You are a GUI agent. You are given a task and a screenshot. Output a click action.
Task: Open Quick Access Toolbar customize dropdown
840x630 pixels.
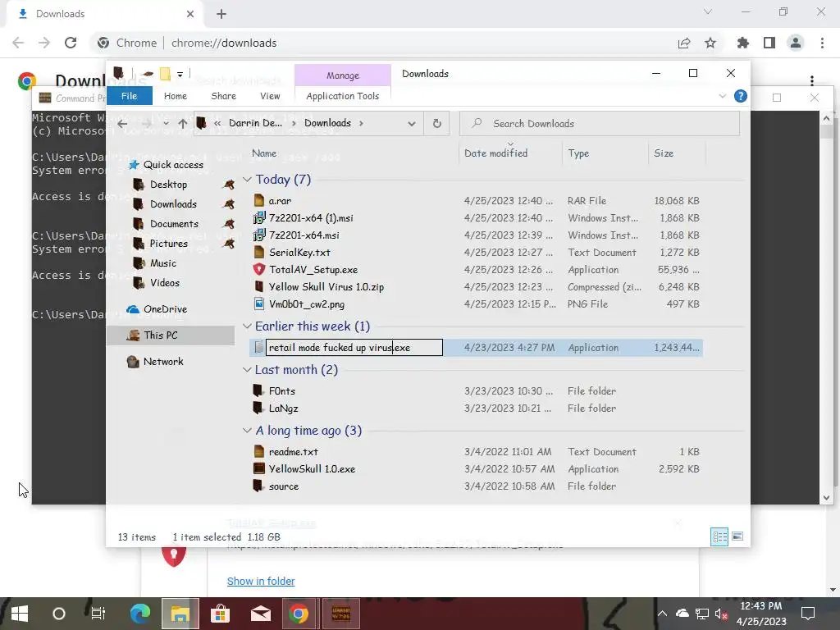[180, 75]
